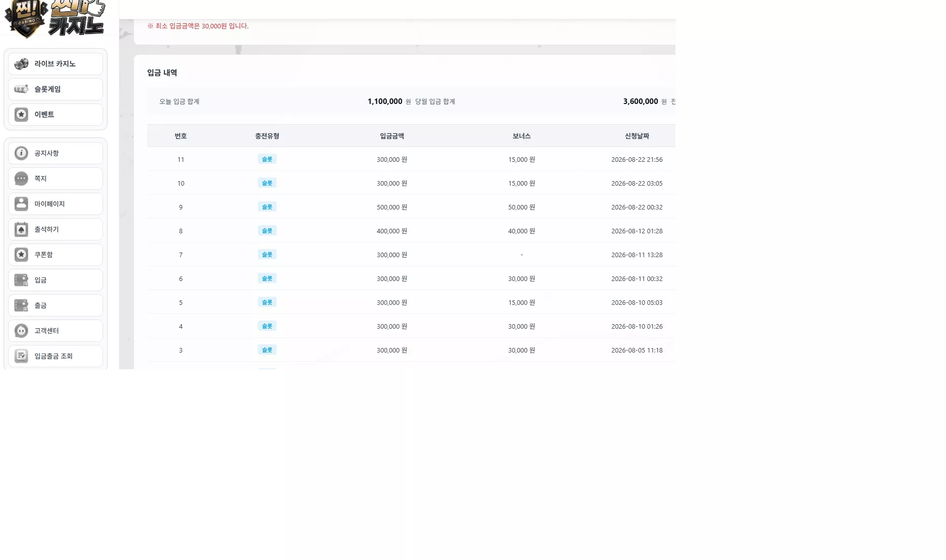Contact 고객센터 support link
This screenshot has height=560, width=946.
tap(55, 331)
